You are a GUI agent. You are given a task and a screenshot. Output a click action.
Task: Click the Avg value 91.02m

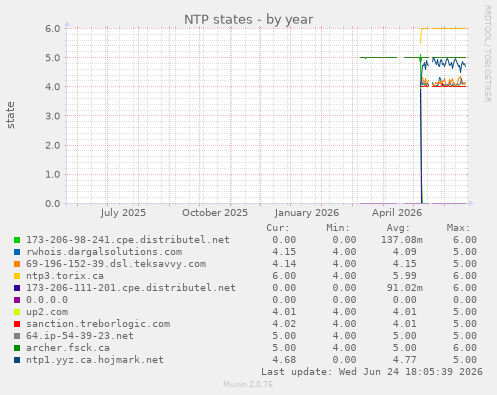tap(405, 288)
